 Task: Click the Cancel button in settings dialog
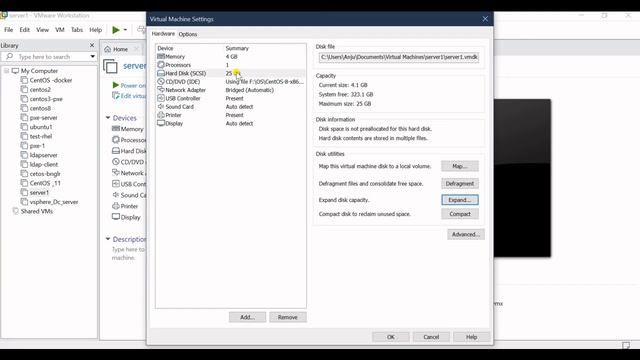point(431,337)
